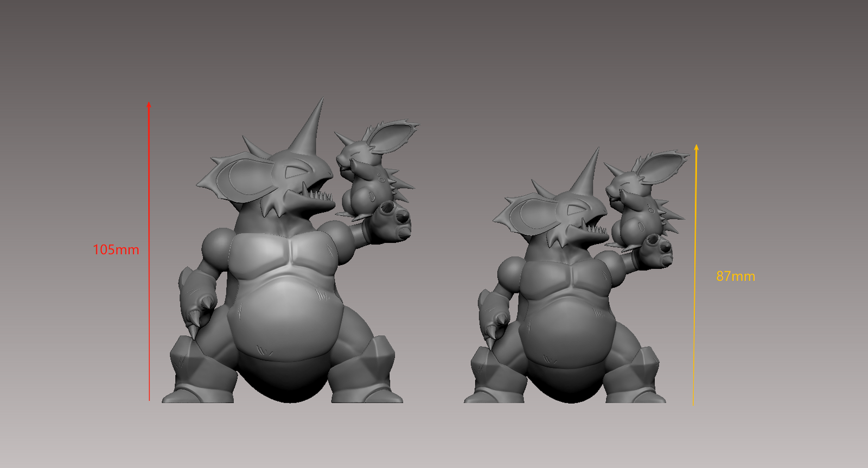Screen dimensions: 868x468
Task: Click the right model's open toothy mouth
Action: [x=591, y=228]
